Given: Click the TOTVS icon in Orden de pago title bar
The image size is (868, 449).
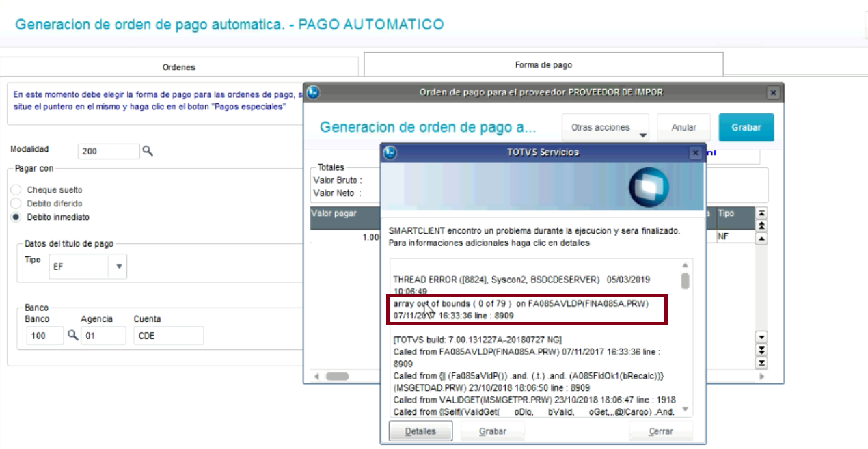Looking at the screenshot, I should [x=314, y=92].
